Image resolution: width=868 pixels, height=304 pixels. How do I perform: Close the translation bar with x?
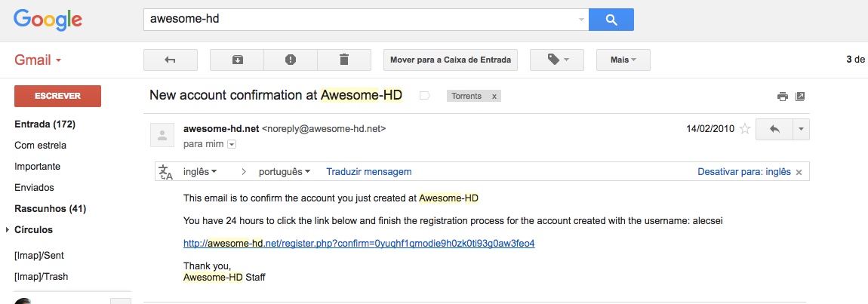[x=799, y=172]
